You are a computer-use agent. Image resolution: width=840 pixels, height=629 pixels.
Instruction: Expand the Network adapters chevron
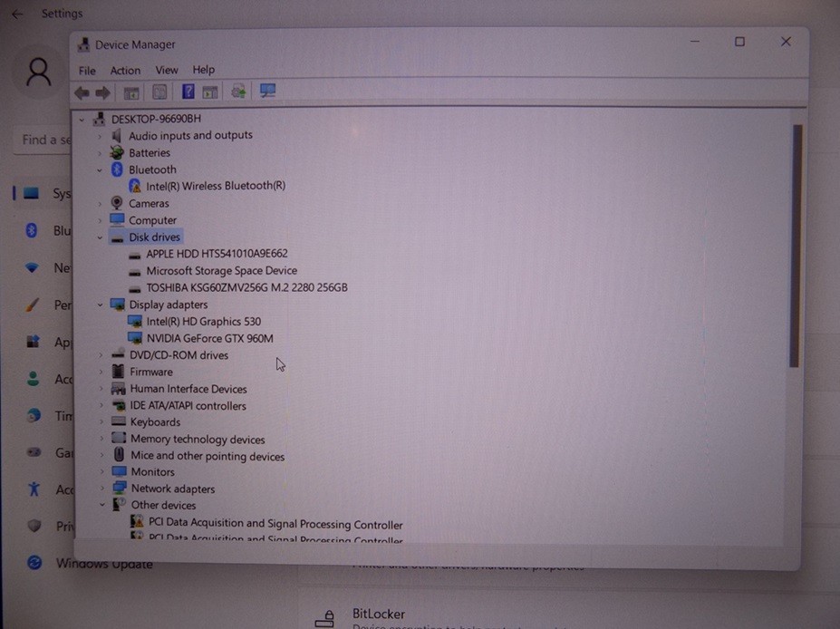coord(101,489)
